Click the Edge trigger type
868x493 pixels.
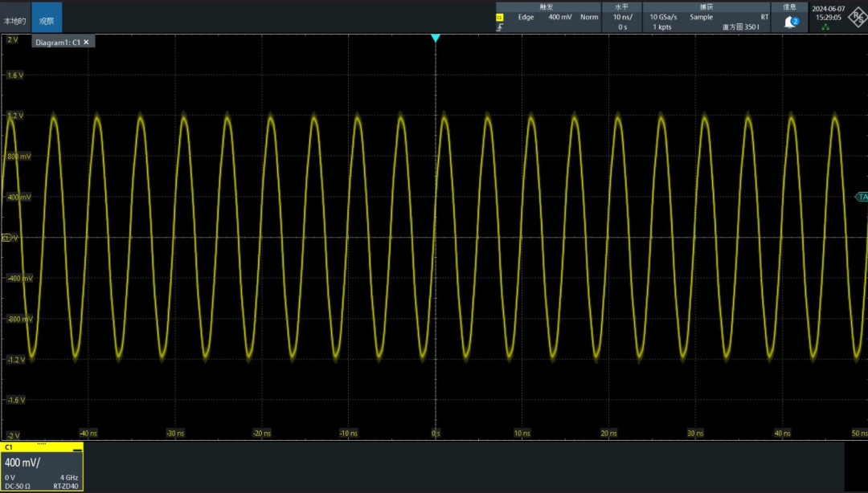pyautogui.click(x=526, y=17)
